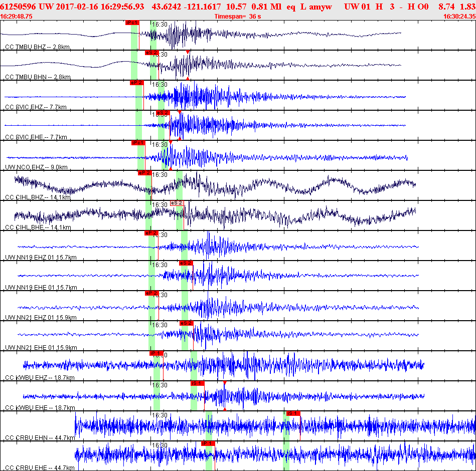The width and height of the screenshot is (476, 471).
Task: Select the iS 1 pick on KWBU EHE
Action: (197, 383)
